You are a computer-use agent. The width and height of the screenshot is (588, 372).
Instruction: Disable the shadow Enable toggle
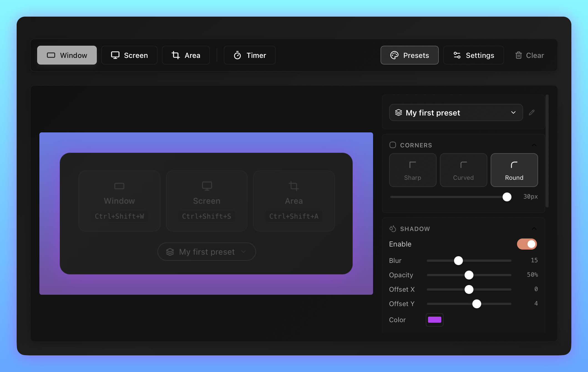pos(527,244)
